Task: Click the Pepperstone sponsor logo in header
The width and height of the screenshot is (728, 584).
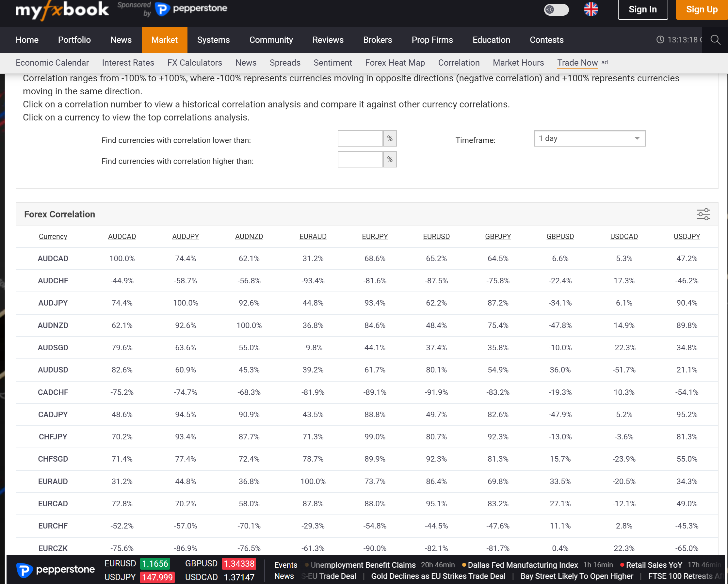Action: tap(191, 9)
